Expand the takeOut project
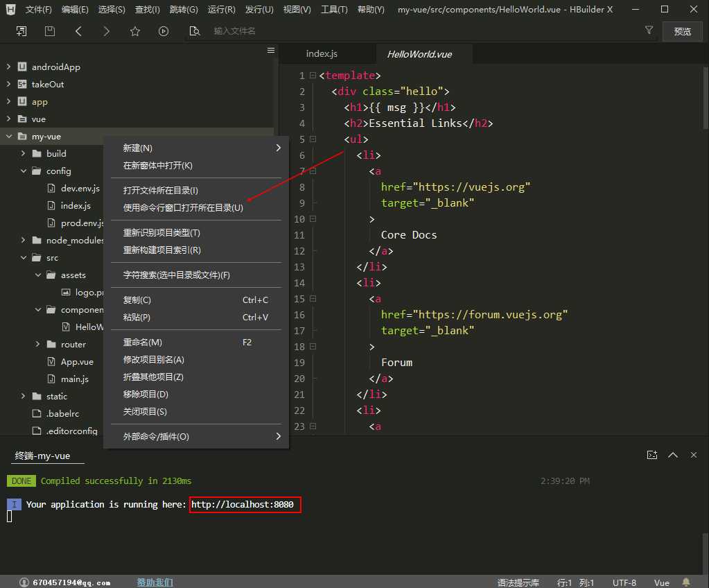Image resolution: width=709 pixels, height=588 pixels. click(8, 84)
